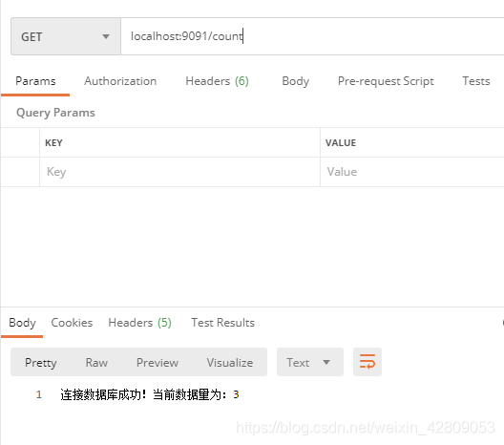This screenshot has width=504, height=445.
Task: Switch to the Authorization tab
Action: 120,81
